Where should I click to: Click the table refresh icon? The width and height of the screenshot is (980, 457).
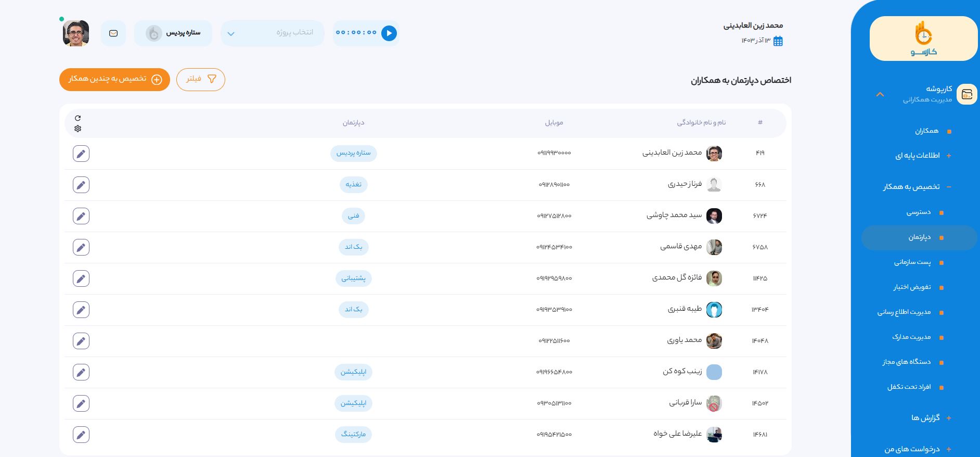[x=78, y=118]
